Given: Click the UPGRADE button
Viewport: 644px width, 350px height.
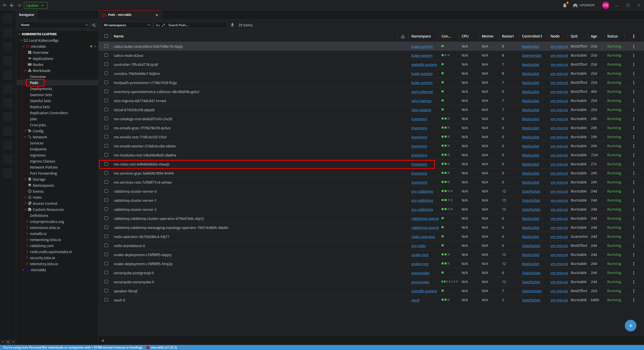Looking at the screenshot, I should [584, 5].
